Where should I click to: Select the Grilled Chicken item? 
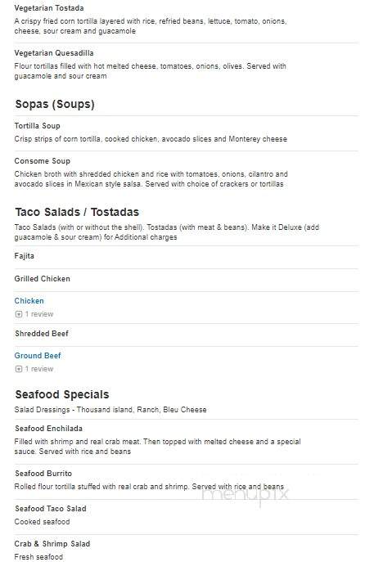point(43,279)
